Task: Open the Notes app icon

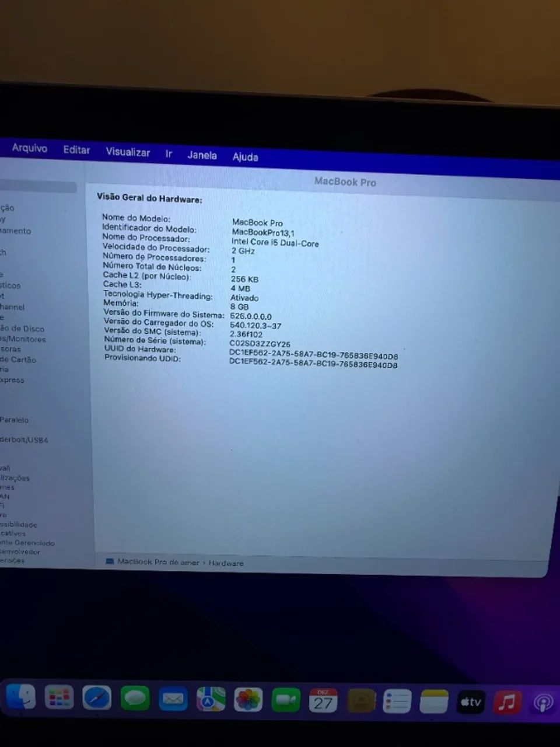Action: click(434, 701)
